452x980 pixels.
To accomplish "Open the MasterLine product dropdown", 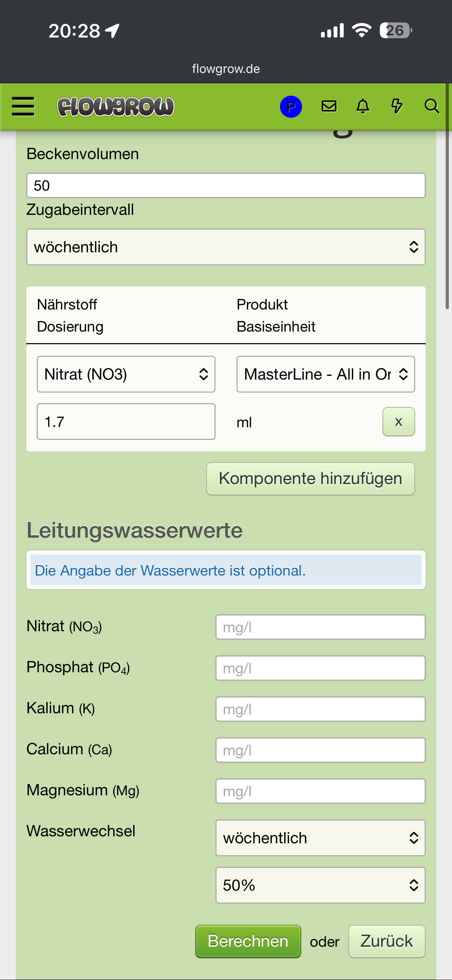I will pos(325,374).
